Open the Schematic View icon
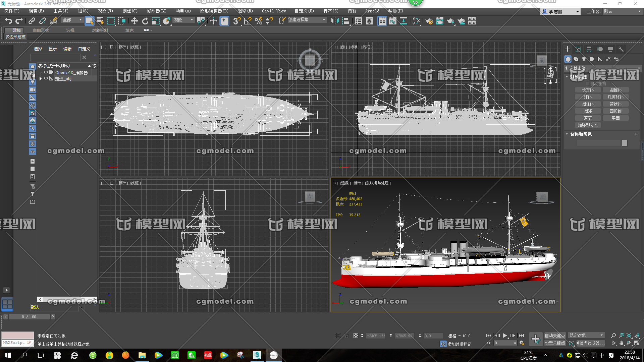This screenshot has height=362, width=644. tap(404, 21)
